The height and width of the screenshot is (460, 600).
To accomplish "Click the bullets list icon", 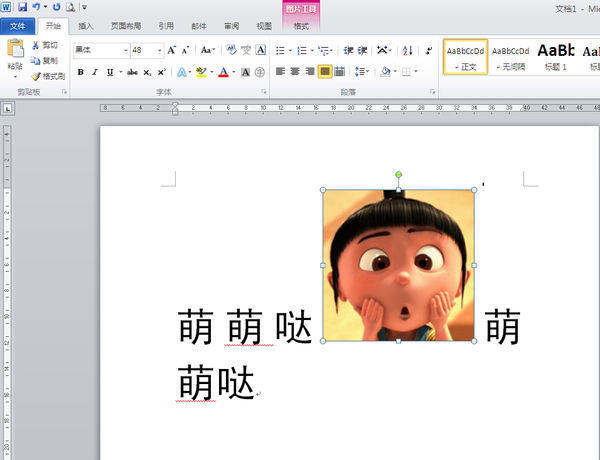I will pos(280,50).
